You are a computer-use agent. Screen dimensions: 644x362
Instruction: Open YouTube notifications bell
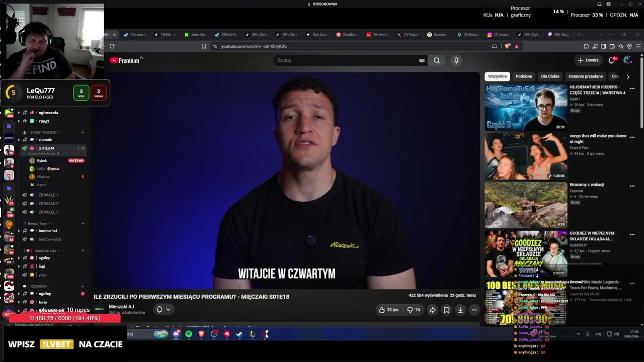[x=612, y=60]
